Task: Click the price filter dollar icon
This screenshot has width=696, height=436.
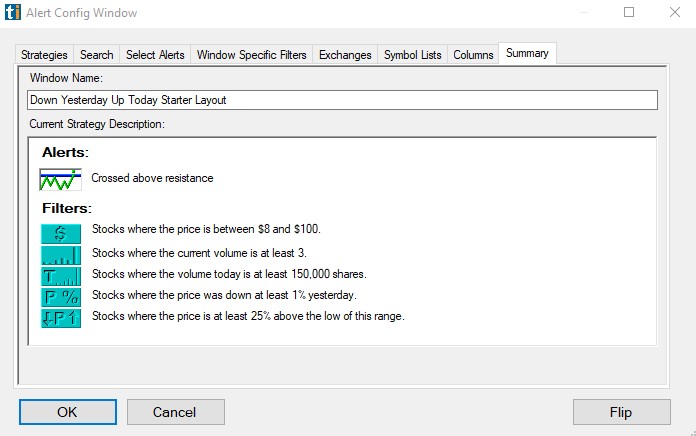Action: coord(60,232)
